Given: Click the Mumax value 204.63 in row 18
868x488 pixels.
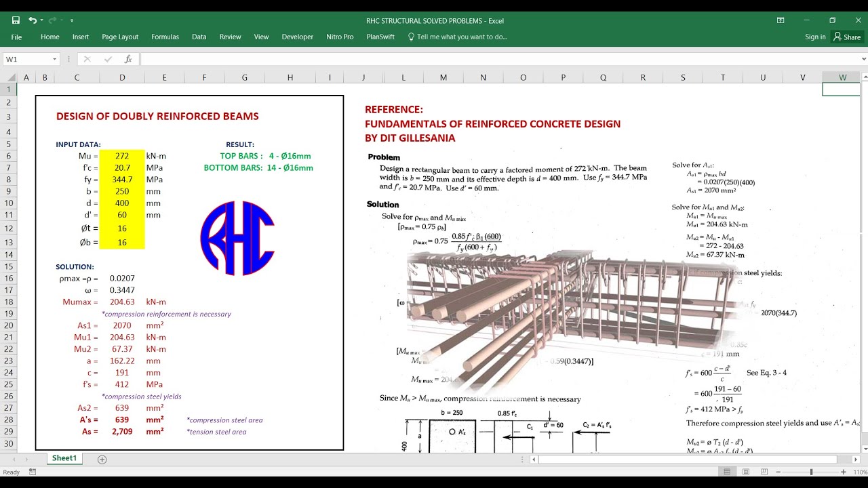Looking at the screenshot, I should point(122,302).
